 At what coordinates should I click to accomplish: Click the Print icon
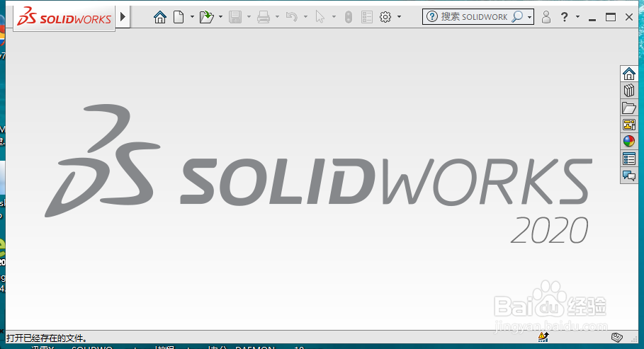pos(264,17)
